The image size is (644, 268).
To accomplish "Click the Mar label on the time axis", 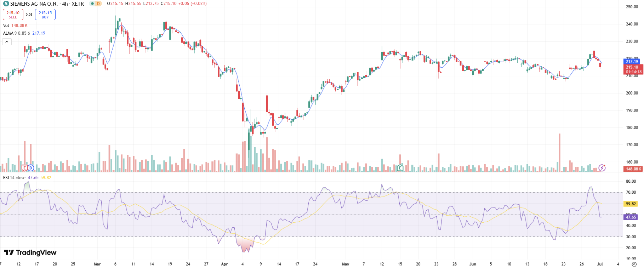I will coord(97,264).
